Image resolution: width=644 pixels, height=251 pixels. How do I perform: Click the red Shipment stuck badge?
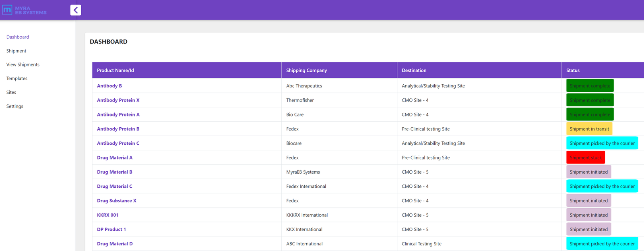[586, 158]
